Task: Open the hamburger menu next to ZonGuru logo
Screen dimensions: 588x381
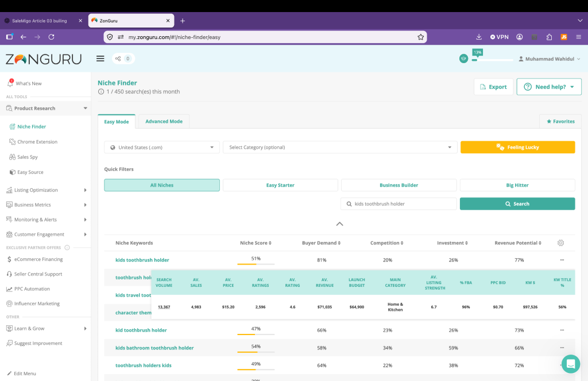Action: (x=100, y=59)
